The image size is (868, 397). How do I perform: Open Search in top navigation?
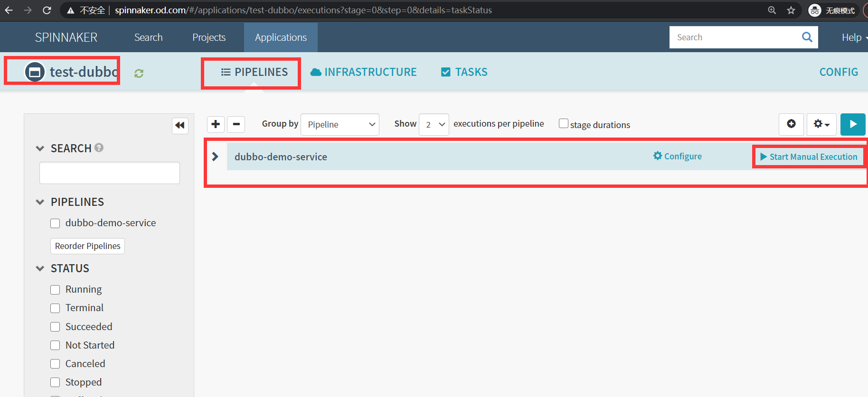(149, 37)
